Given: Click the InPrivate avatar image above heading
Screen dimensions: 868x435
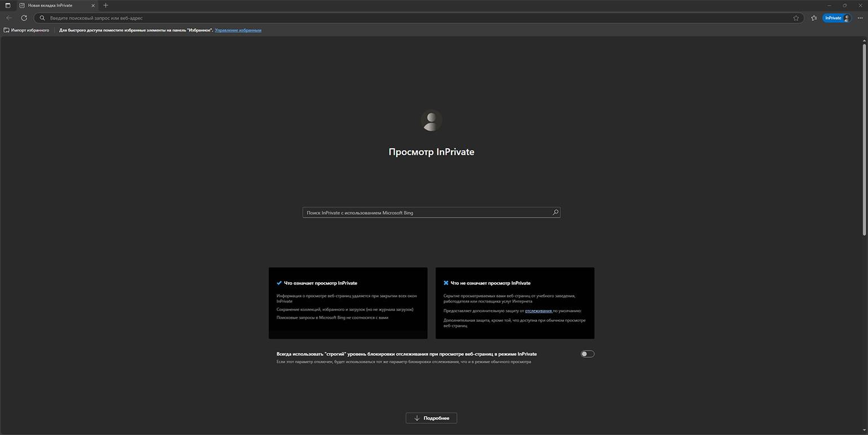Looking at the screenshot, I should click(431, 121).
